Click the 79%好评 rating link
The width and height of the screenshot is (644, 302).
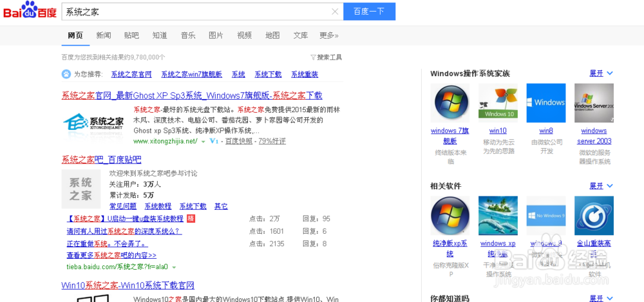pyautogui.click(x=272, y=142)
